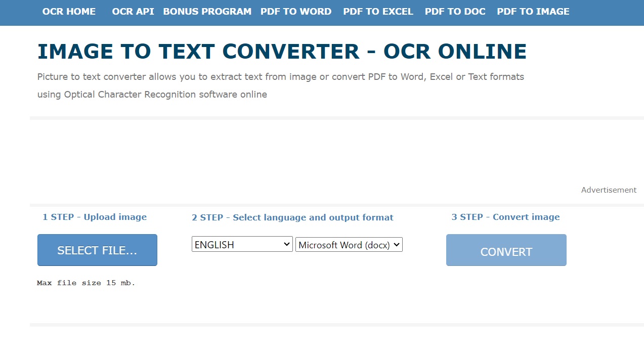Open the OCR HOME menu item

69,11
